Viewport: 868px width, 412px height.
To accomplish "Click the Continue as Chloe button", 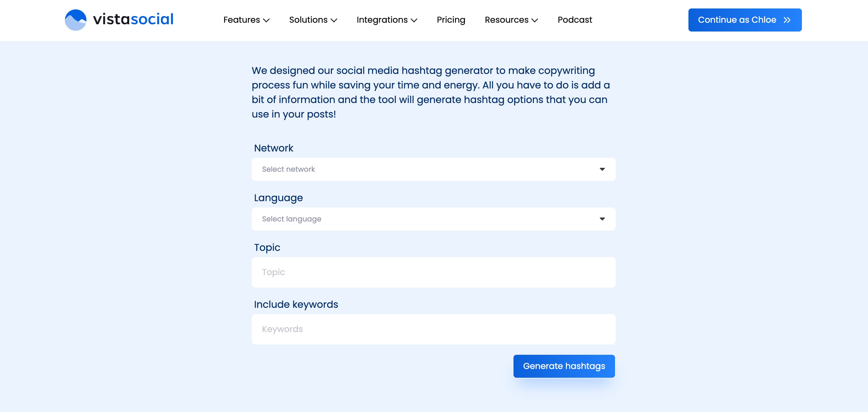I will coord(745,20).
